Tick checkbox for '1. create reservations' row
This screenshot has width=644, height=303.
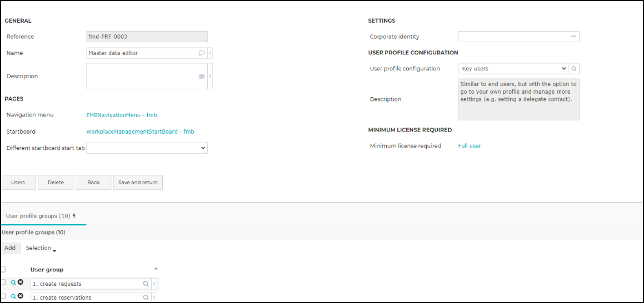pos(3,296)
